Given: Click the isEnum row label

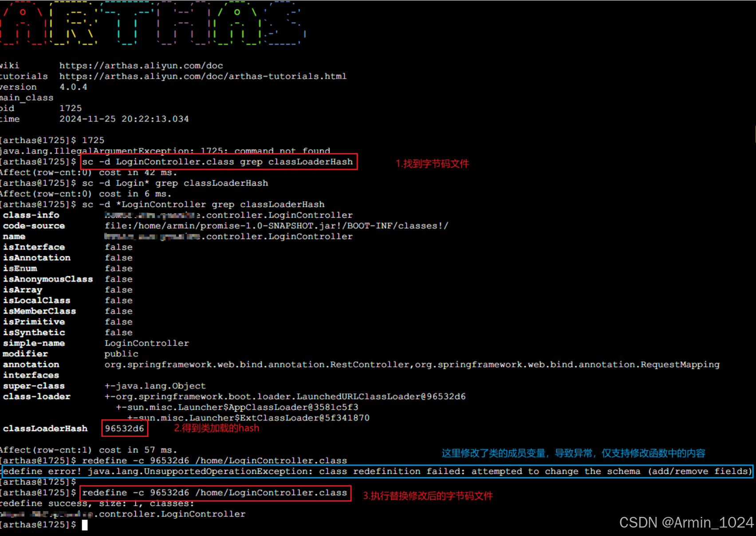Looking at the screenshot, I should [20, 268].
